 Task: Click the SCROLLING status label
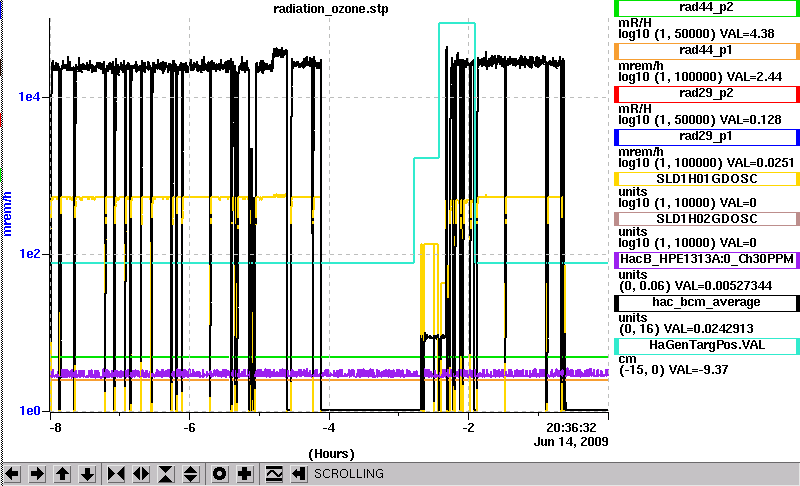(x=349, y=474)
